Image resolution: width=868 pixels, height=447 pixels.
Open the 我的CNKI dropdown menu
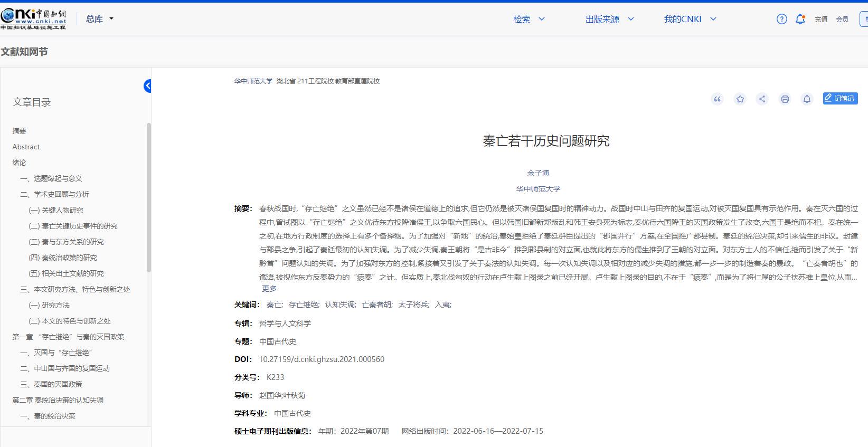(690, 19)
